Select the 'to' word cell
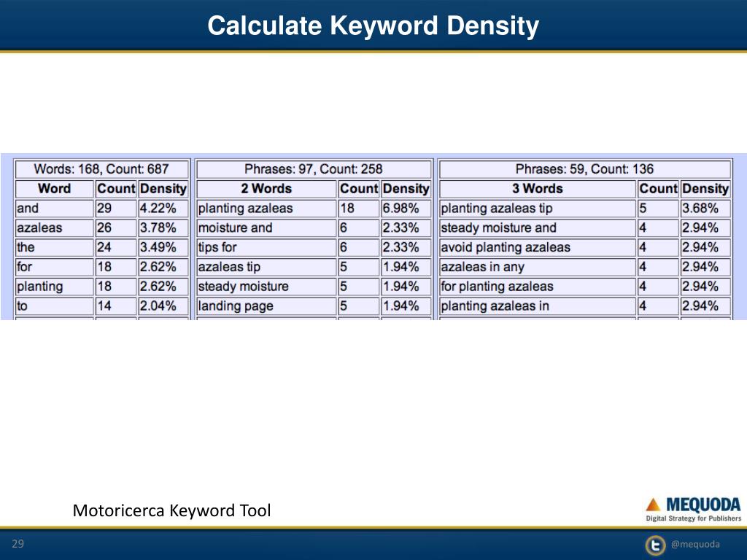Screen dimensions: 747x560 (x=54, y=306)
